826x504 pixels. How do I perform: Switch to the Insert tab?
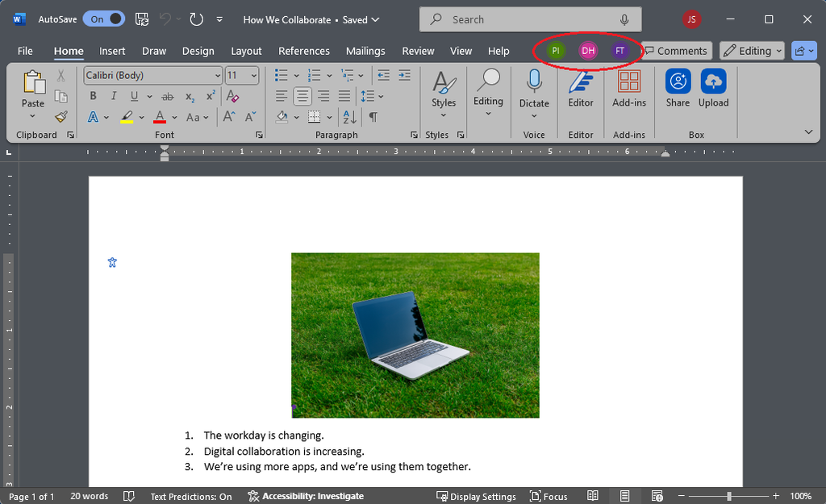(x=112, y=51)
